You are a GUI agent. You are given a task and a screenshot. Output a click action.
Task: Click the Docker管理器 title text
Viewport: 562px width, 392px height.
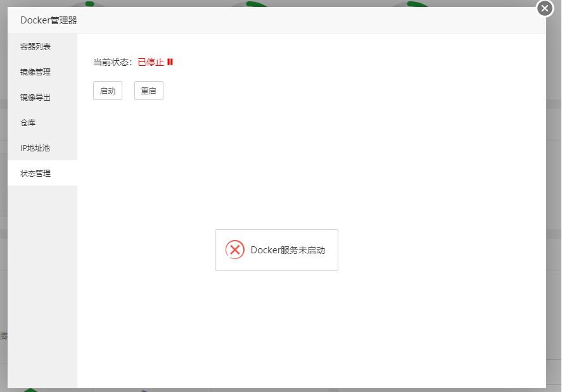point(49,20)
